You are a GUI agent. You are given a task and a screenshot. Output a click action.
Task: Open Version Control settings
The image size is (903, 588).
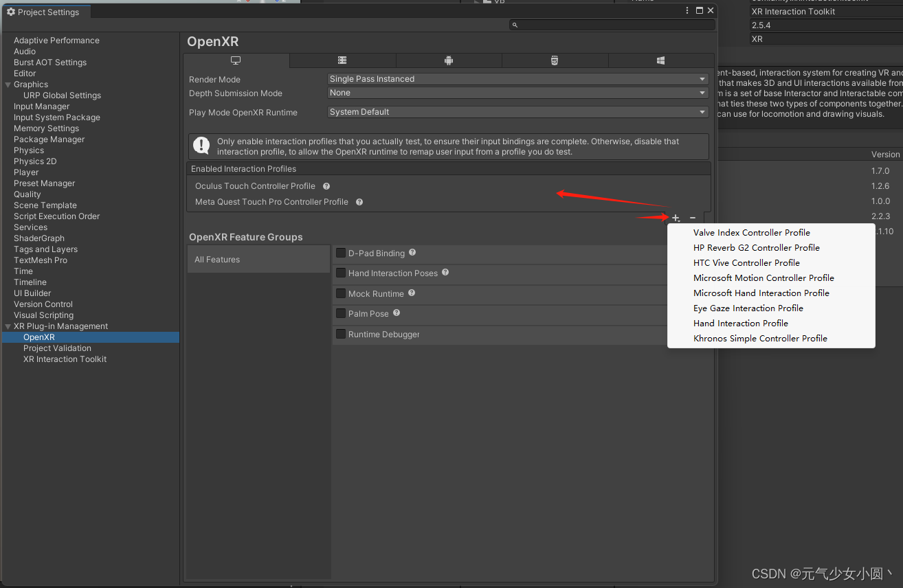tap(43, 304)
